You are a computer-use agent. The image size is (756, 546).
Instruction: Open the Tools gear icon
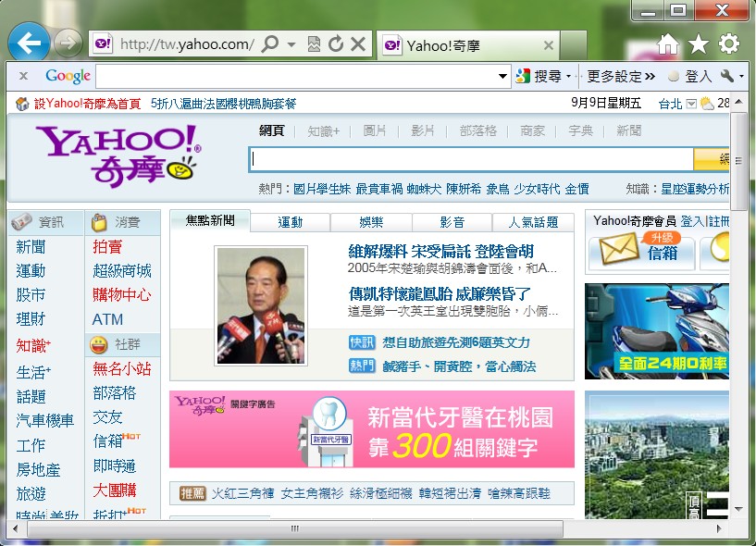coord(728,43)
